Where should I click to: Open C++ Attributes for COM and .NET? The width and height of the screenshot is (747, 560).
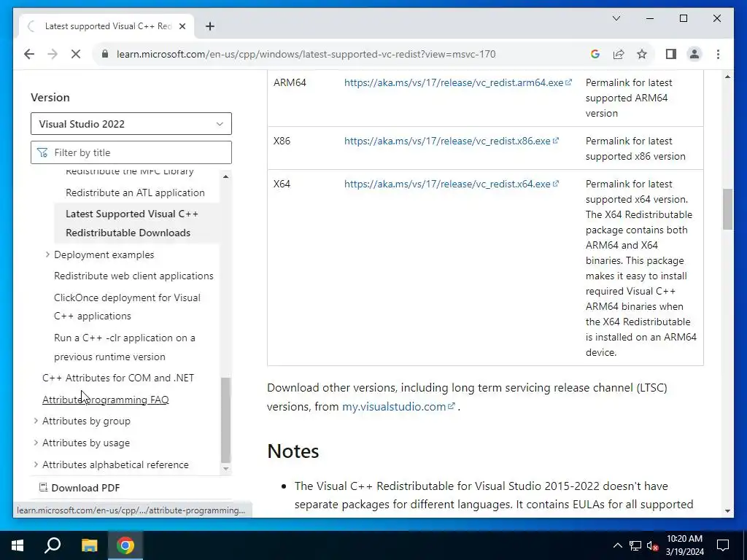click(x=118, y=378)
